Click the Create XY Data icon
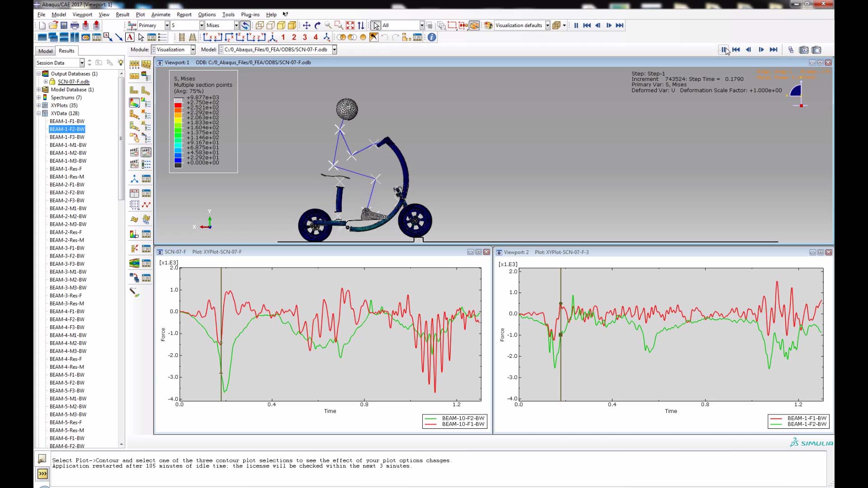868x488 pixels. 134,193
